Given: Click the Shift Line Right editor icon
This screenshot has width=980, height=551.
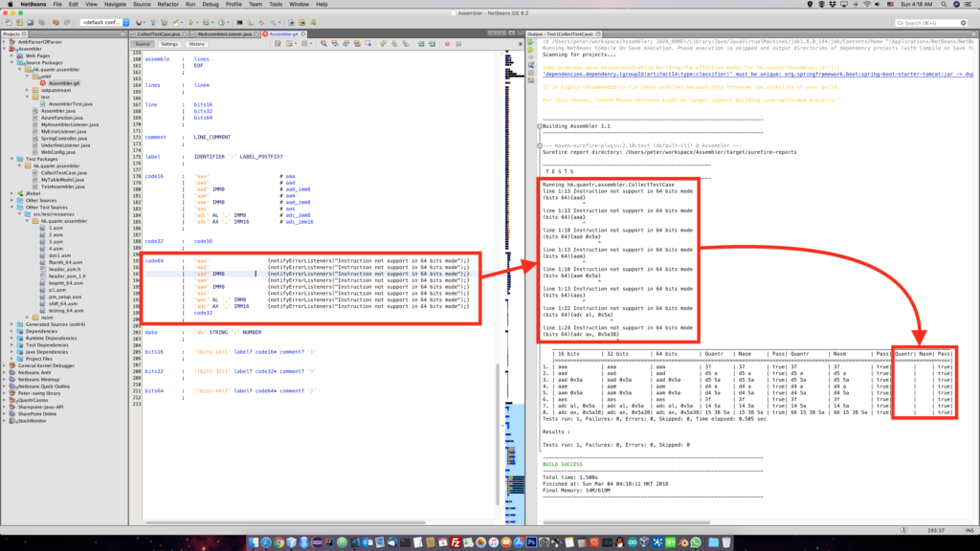Looking at the screenshot, I should [x=432, y=44].
